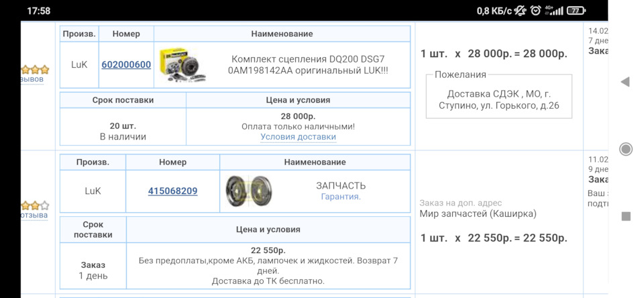644x298 pixels.
Task: View the flywheel part thumbnail image
Action: point(248,191)
